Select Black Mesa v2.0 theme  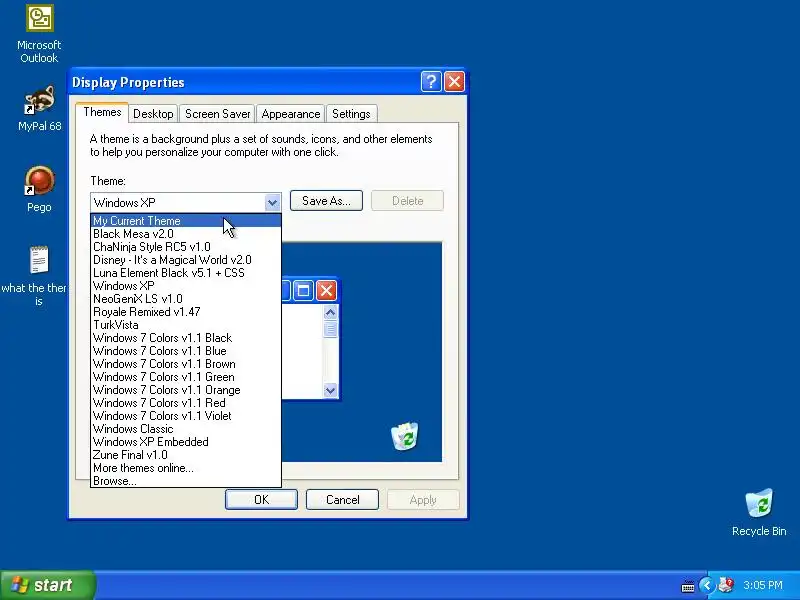[x=186, y=234]
